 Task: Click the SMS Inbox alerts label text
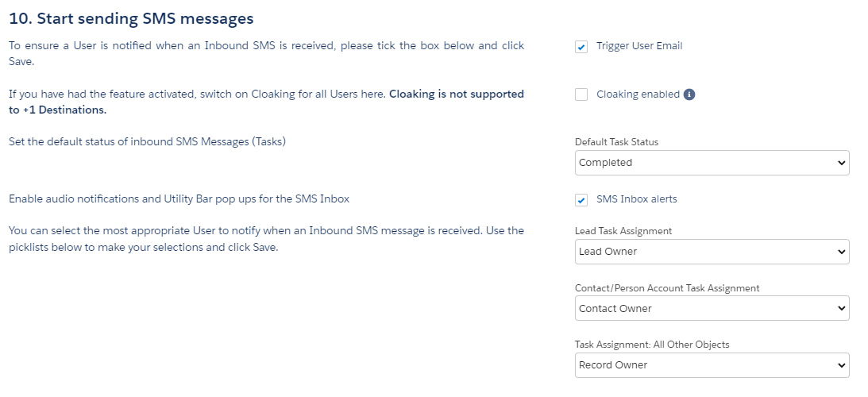click(637, 198)
